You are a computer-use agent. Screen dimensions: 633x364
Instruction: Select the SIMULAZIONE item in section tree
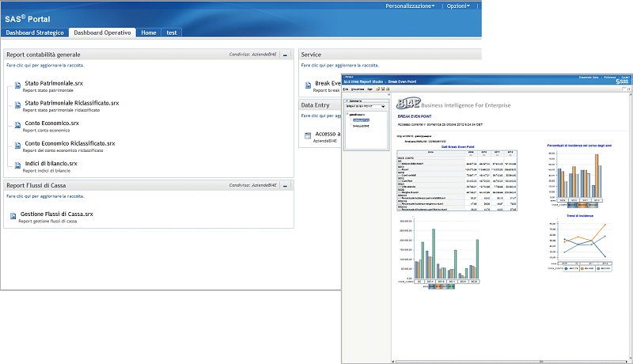pos(361,126)
